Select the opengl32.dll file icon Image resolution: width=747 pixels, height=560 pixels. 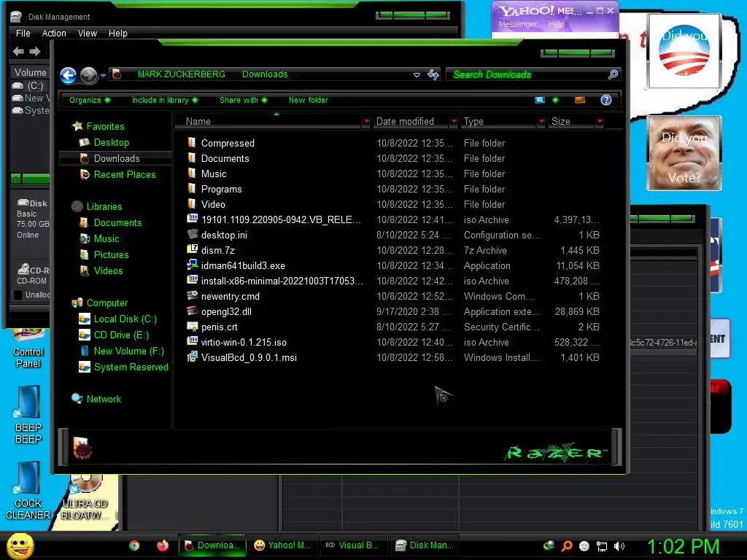(x=192, y=311)
